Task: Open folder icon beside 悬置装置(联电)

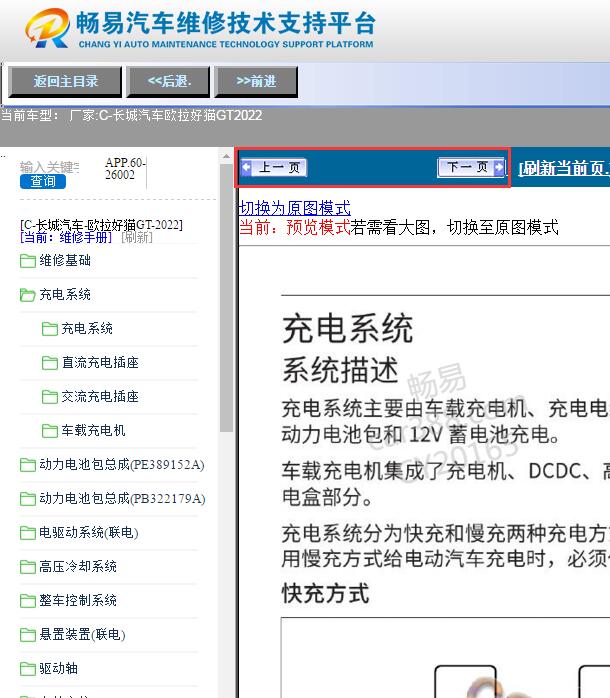Action: (28, 634)
